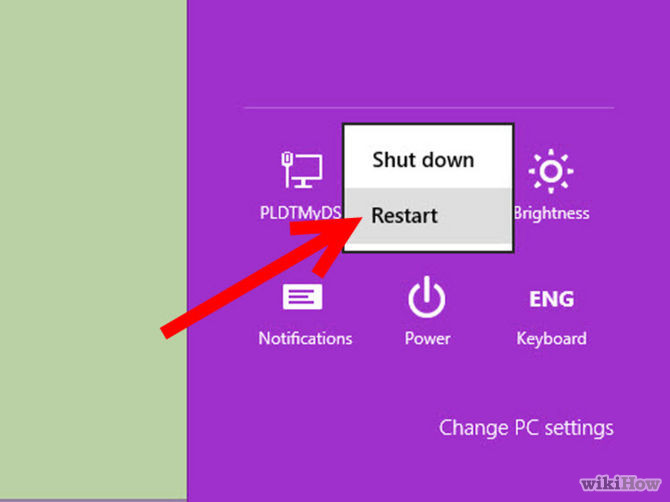
Task: Open the Notifications icon
Action: [302, 297]
